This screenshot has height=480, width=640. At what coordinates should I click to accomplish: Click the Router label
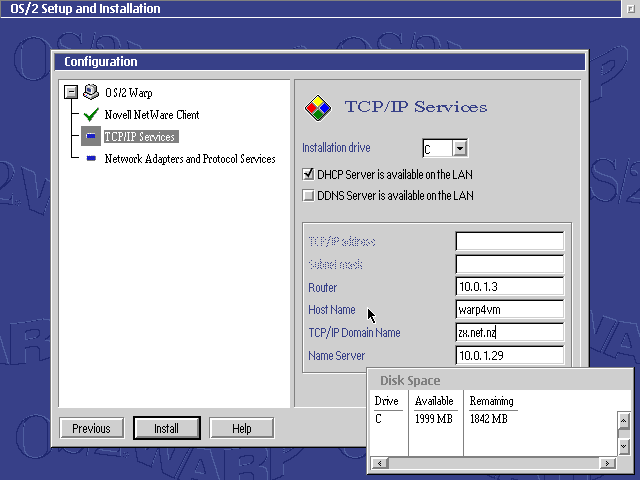click(x=322, y=287)
